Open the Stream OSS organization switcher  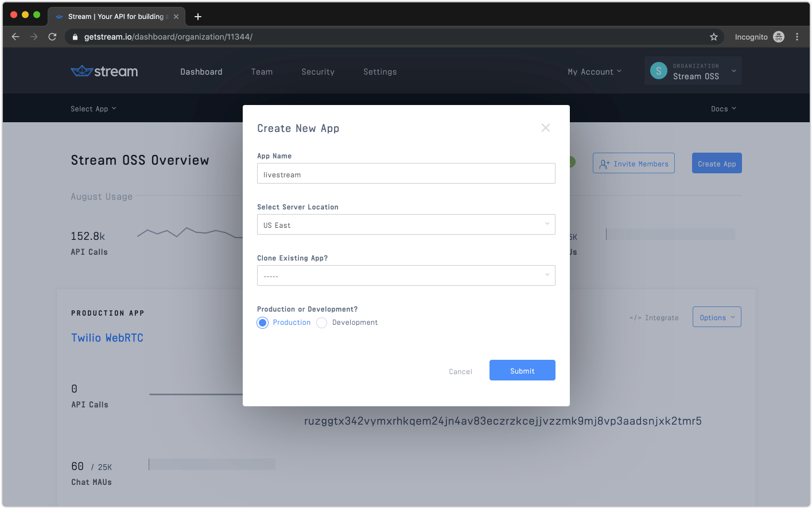pyautogui.click(x=693, y=71)
